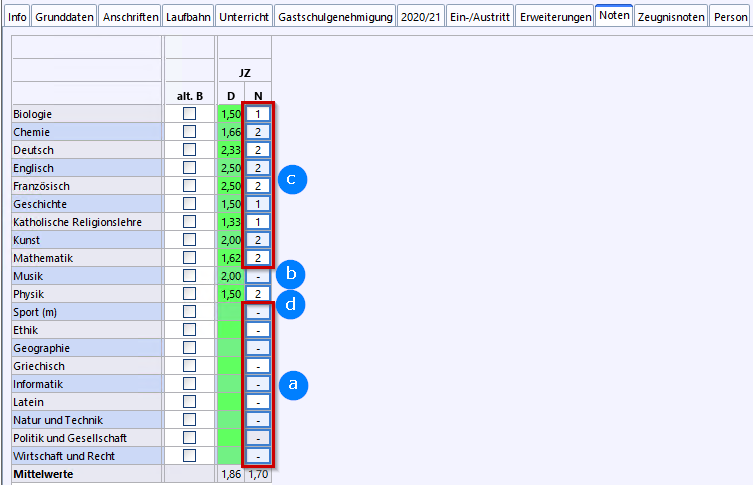The image size is (753, 485).
Task: Toggle alt. B checkbox for Kunst
Action: [190, 240]
